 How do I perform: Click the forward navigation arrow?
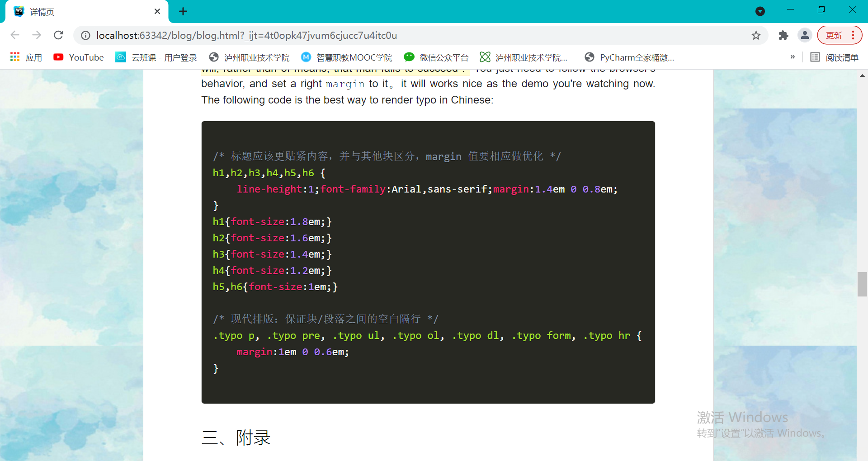(37, 35)
